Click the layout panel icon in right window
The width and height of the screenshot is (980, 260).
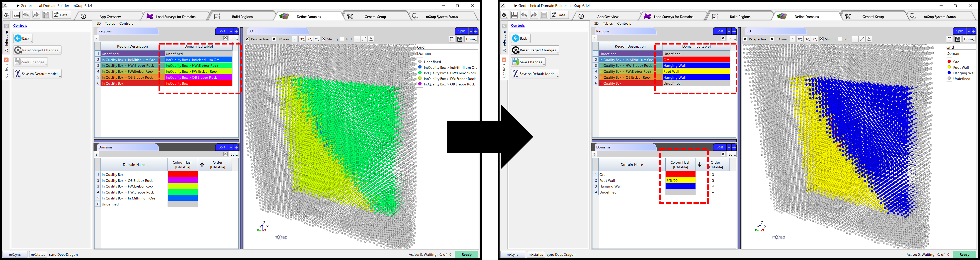click(x=514, y=15)
